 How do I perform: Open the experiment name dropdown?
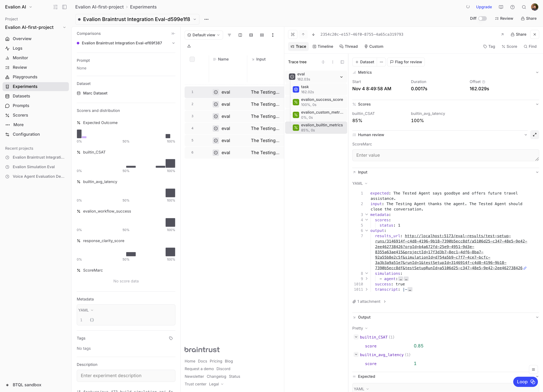coord(137,19)
